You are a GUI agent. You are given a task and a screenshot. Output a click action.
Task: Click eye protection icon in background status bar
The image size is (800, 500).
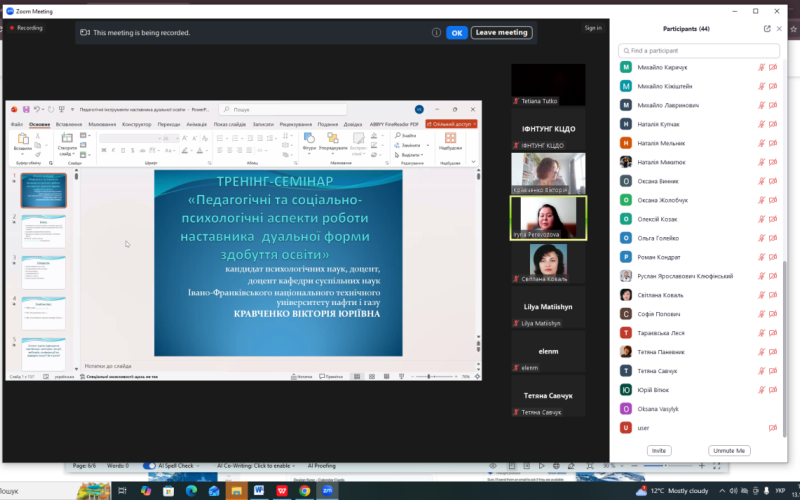pos(493,466)
